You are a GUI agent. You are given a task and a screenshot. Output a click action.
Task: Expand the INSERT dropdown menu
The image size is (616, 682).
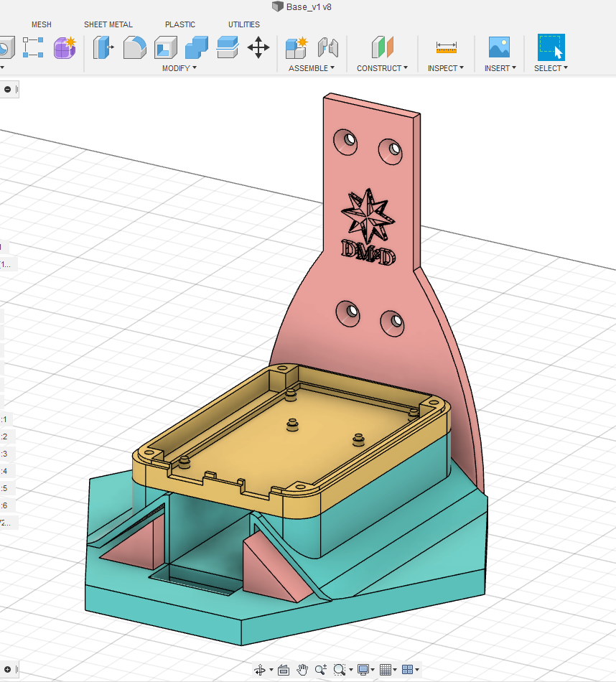click(x=500, y=68)
